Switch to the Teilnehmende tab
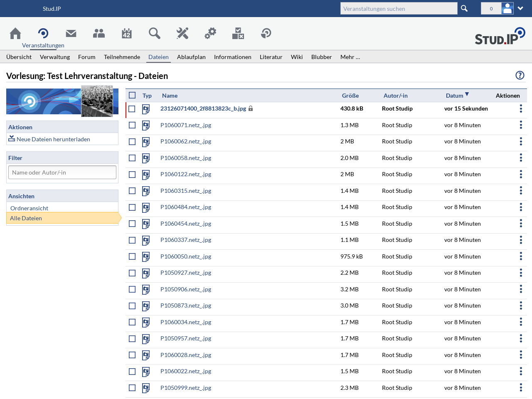This screenshot has height=399, width=532. (x=122, y=57)
